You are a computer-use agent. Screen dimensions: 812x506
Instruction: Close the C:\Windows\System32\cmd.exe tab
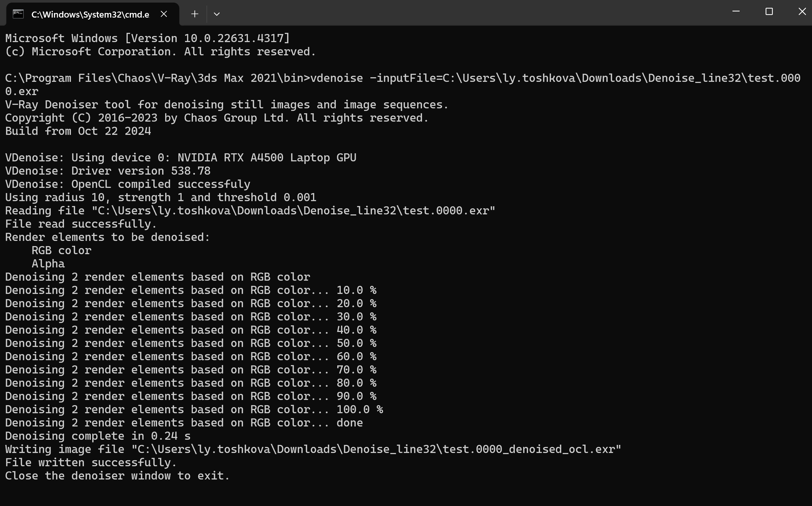pos(164,14)
